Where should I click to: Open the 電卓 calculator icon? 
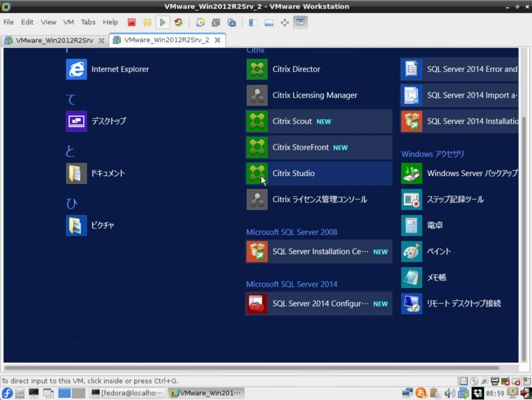click(411, 225)
